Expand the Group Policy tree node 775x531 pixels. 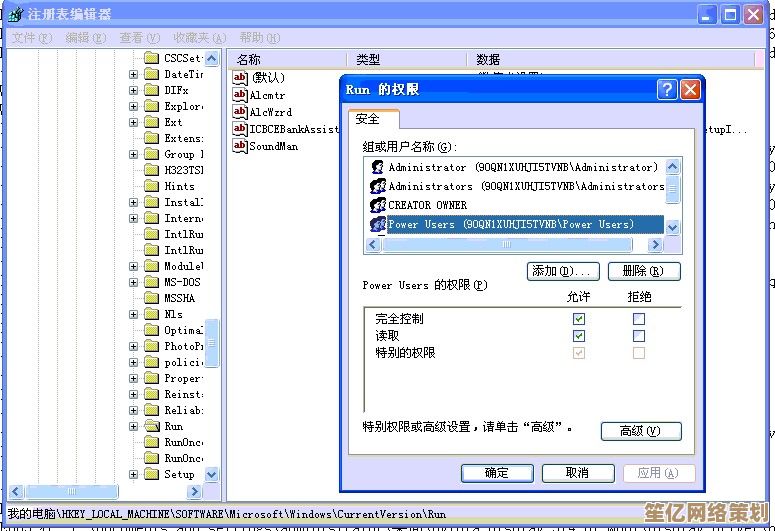[x=133, y=154]
